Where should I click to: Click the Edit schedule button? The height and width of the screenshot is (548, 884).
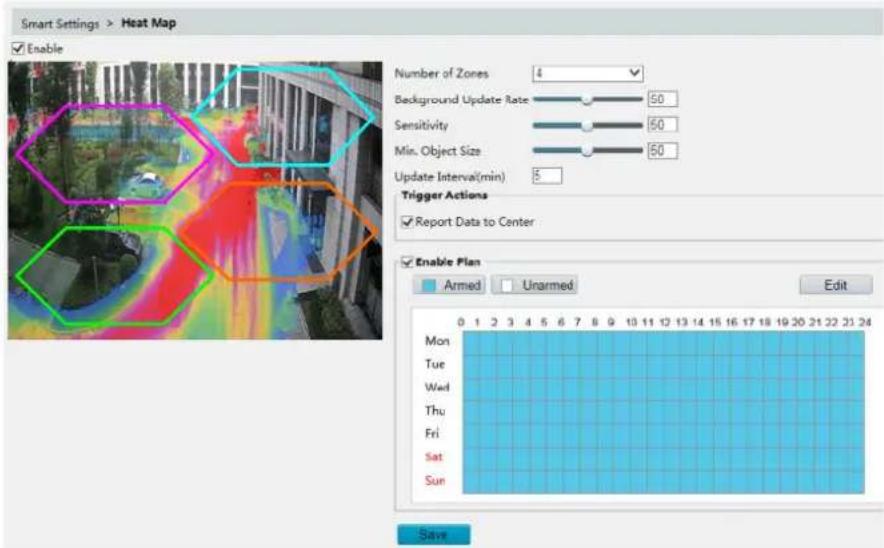[x=836, y=285]
